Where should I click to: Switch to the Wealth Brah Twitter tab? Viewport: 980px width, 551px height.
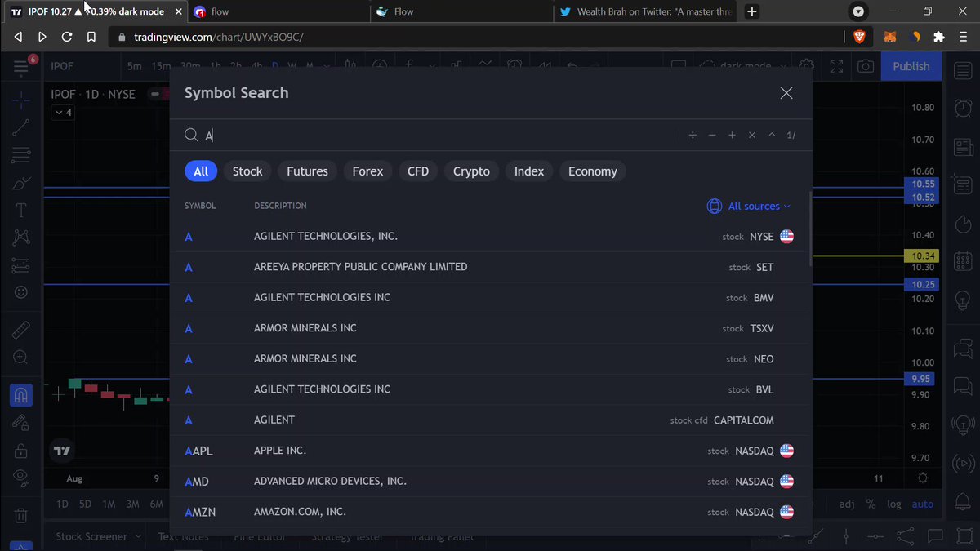click(647, 11)
